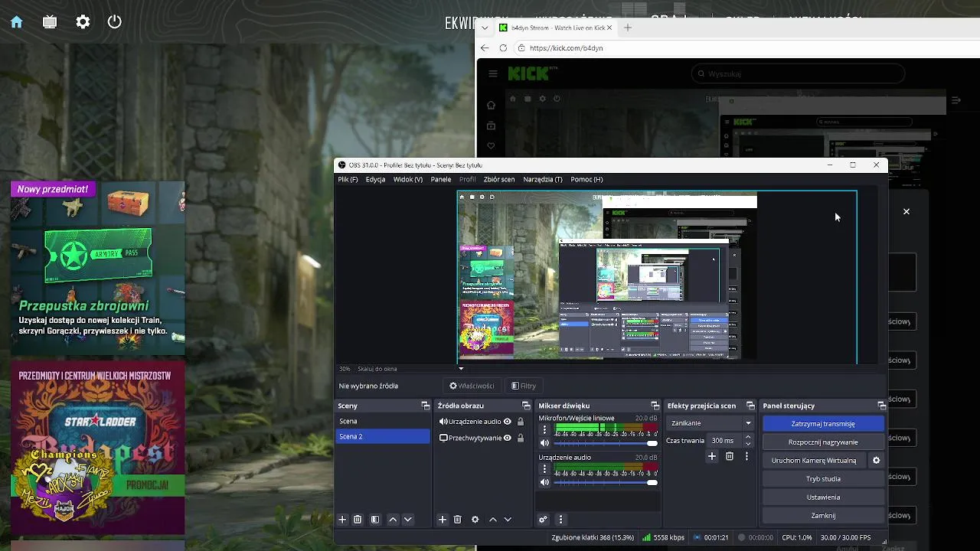Open the Edycja menu
Image resolution: width=980 pixels, height=551 pixels.
(375, 179)
